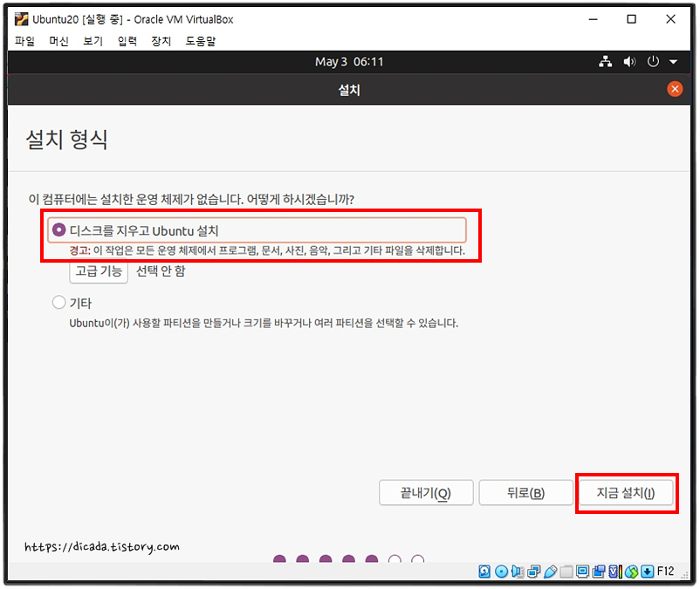
Task: Click the 지금 설치(I) button
Action: coord(626,493)
